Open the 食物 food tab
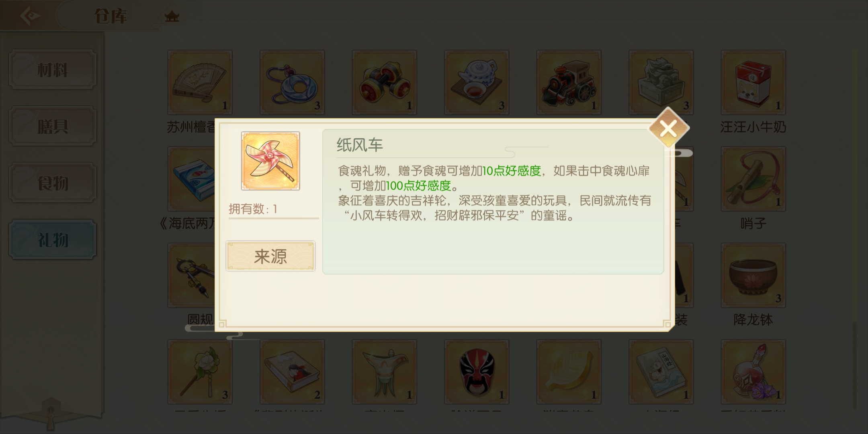This screenshot has height=434, width=868. pyautogui.click(x=53, y=183)
